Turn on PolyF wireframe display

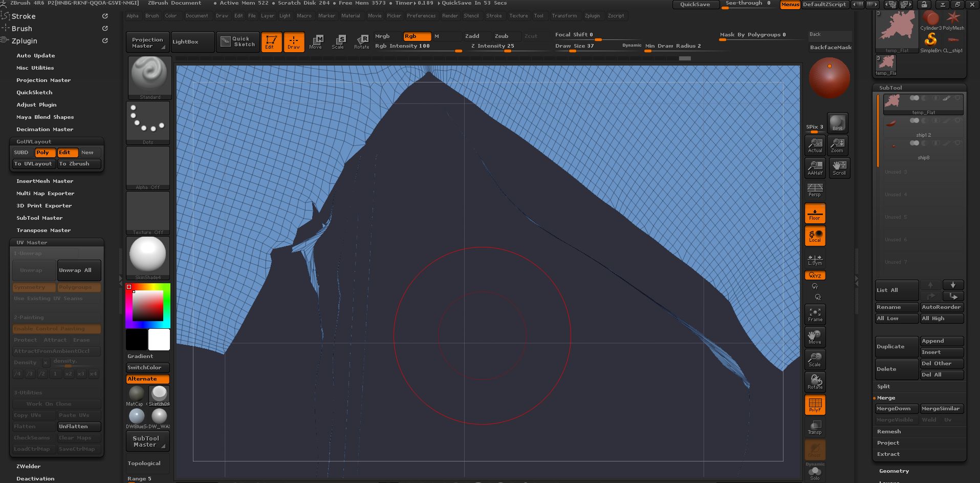pos(815,404)
